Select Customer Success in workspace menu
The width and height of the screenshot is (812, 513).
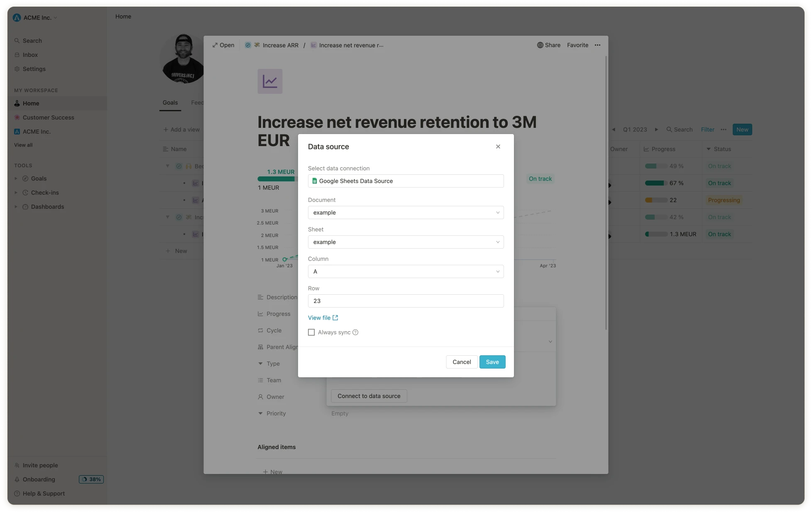tap(48, 117)
